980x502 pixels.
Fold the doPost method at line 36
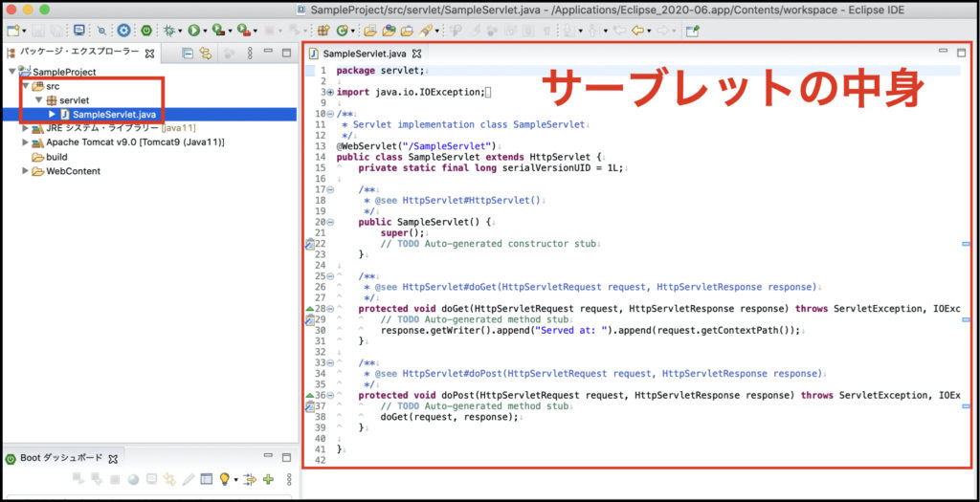330,395
